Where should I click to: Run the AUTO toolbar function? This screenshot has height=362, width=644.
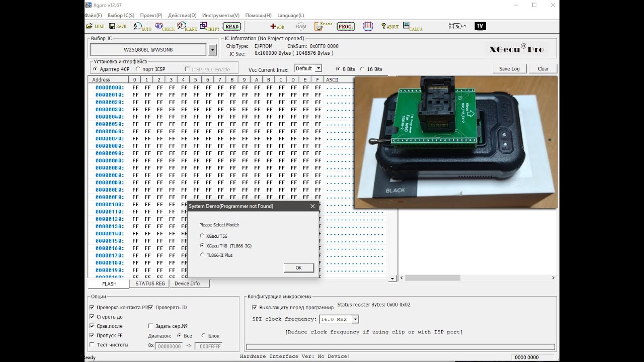pyautogui.click(x=142, y=27)
